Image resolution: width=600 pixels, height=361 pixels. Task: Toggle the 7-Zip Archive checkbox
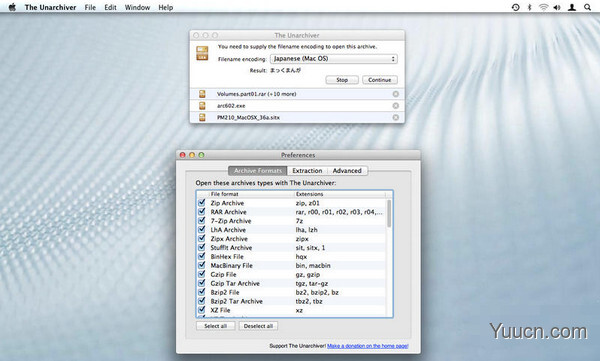(202, 221)
